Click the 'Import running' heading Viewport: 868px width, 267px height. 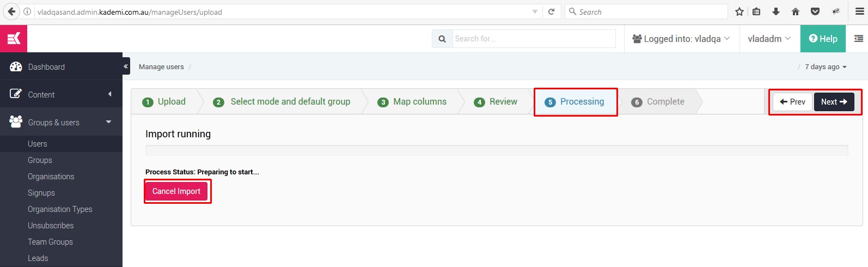pyautogui.click(x=178, y=134)
